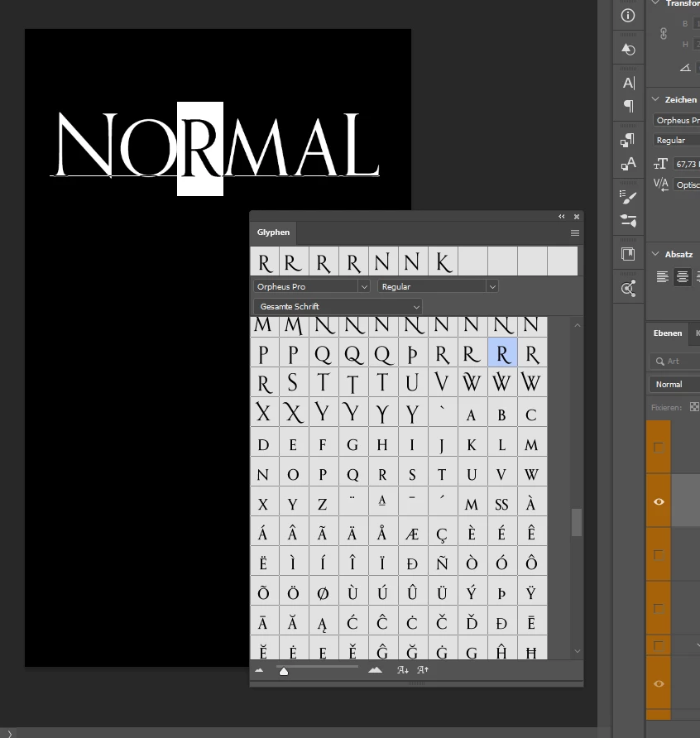Viewport: 700px width, 738px height.
Task: Open the Paragraph Styles panel icon
Action: (628, 141)
